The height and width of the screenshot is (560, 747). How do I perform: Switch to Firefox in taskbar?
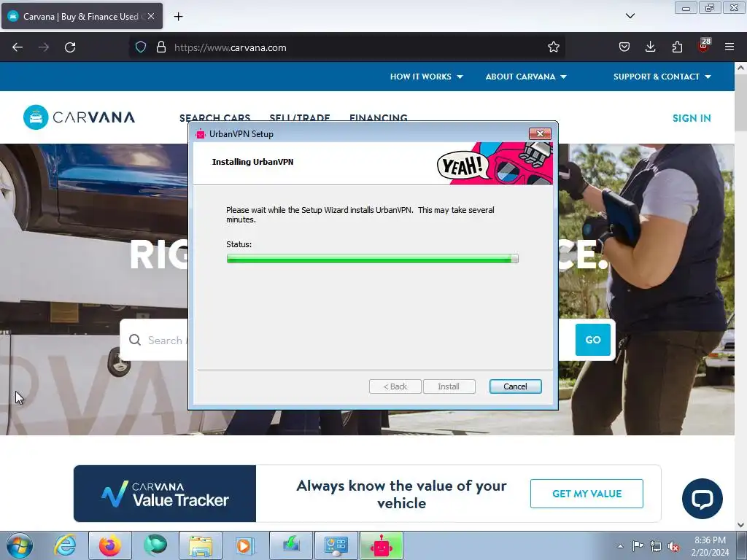click(x=110, y=545)
